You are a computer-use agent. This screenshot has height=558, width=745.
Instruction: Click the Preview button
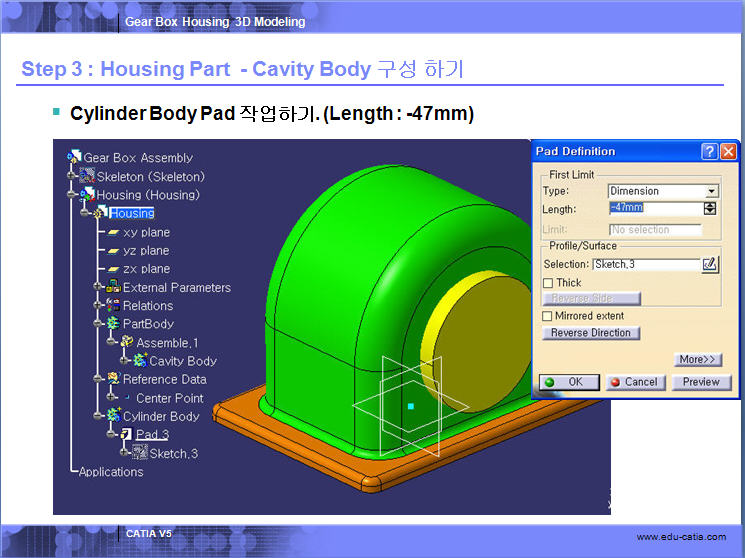pyautogui.click(x=701, y=382)
